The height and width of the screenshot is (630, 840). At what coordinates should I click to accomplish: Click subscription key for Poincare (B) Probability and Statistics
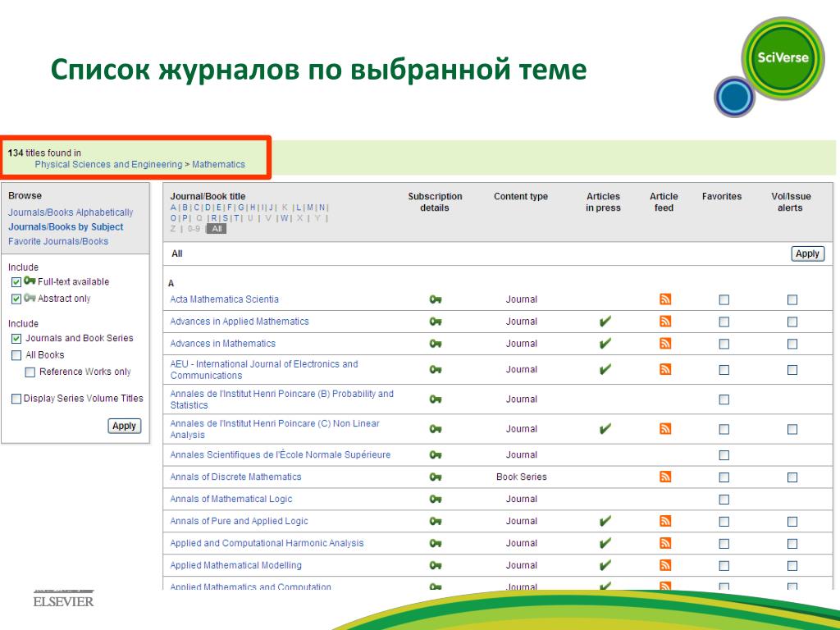(x=436, y=399)
